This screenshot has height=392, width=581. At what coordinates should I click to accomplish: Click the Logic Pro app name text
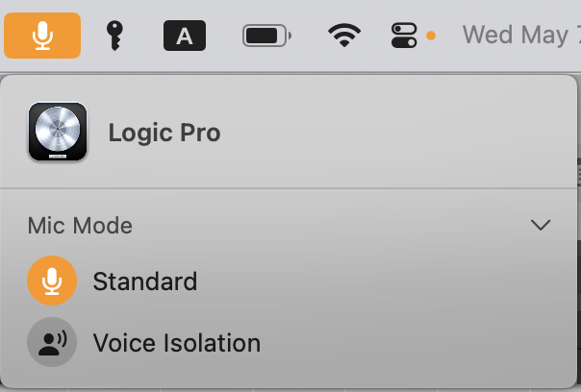[164, 133]
